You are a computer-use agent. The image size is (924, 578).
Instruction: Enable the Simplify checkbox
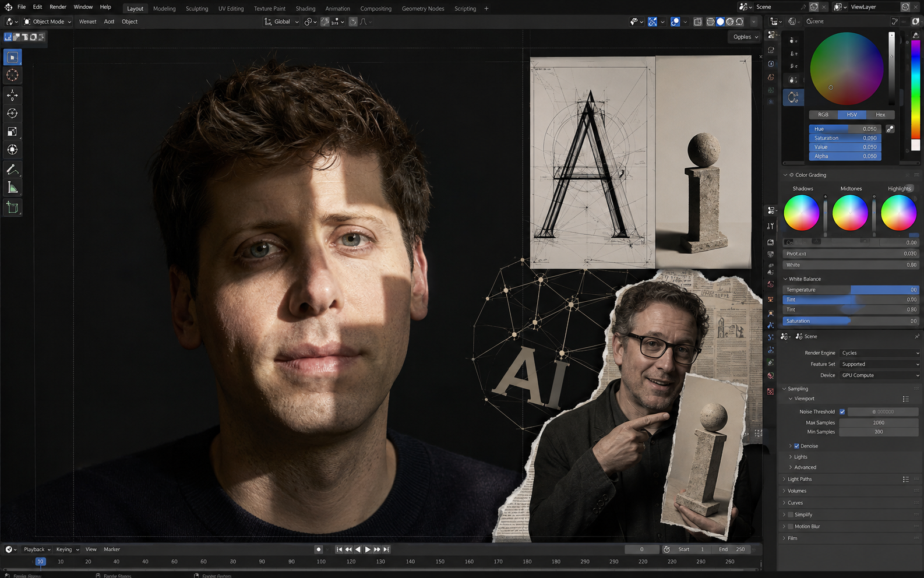(790, 515)
